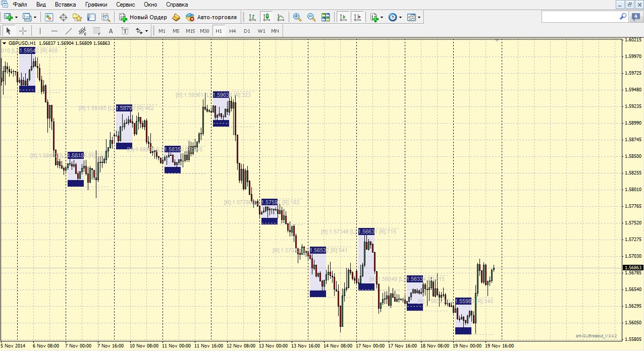The image size is (644, 351).
Task: Draw a trendline with the diagonal line tool
Action: pos(69,31)
